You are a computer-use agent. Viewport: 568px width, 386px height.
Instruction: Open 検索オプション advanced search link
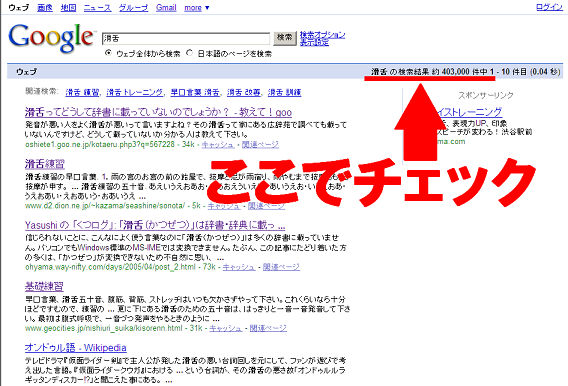point(322,35)
